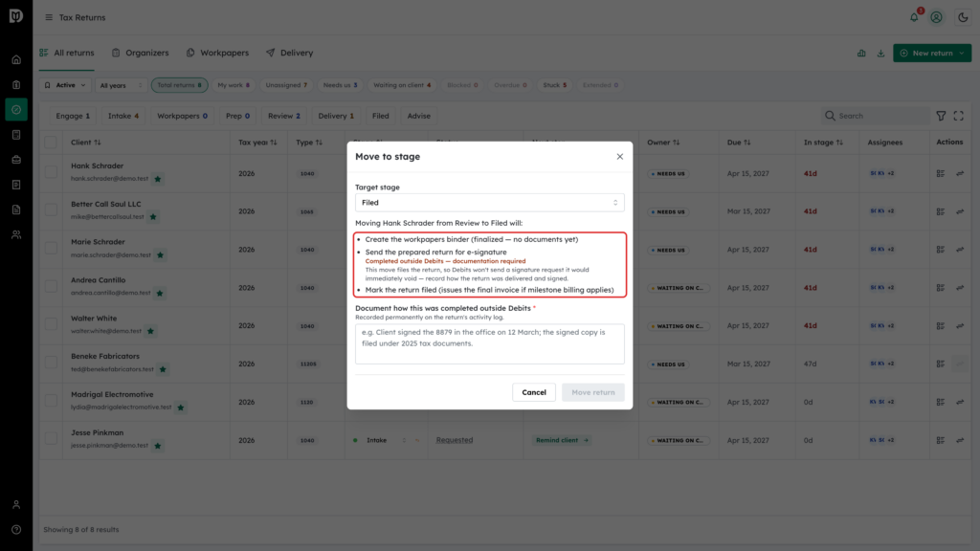Sort the table by the Due column
The image size is (980, 551).
click(x=739, y=143)
